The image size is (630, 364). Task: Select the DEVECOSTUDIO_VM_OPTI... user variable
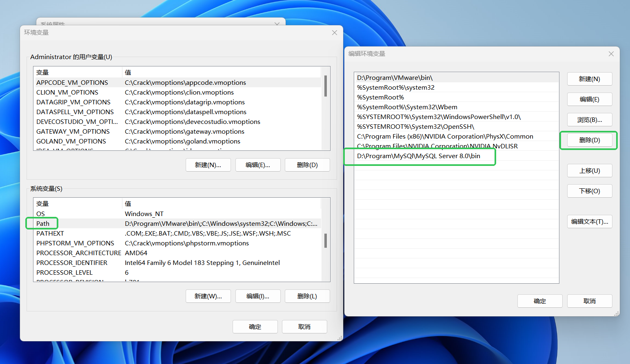click(177, 122)
